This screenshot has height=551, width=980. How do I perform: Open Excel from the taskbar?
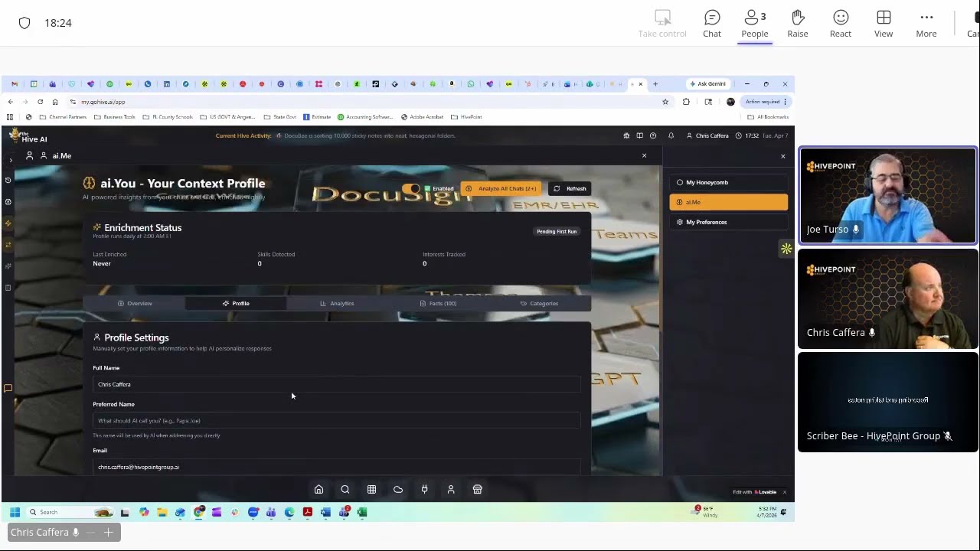click(x=362, y=512)
